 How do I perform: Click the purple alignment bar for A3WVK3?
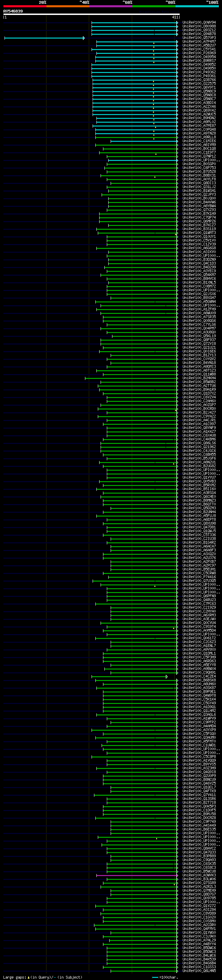(137, 875)
